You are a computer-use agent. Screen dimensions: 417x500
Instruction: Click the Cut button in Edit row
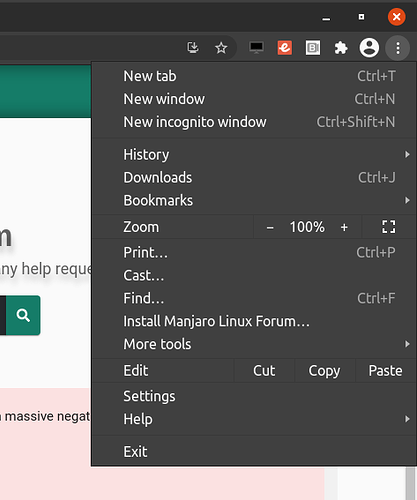pos(264,371)
